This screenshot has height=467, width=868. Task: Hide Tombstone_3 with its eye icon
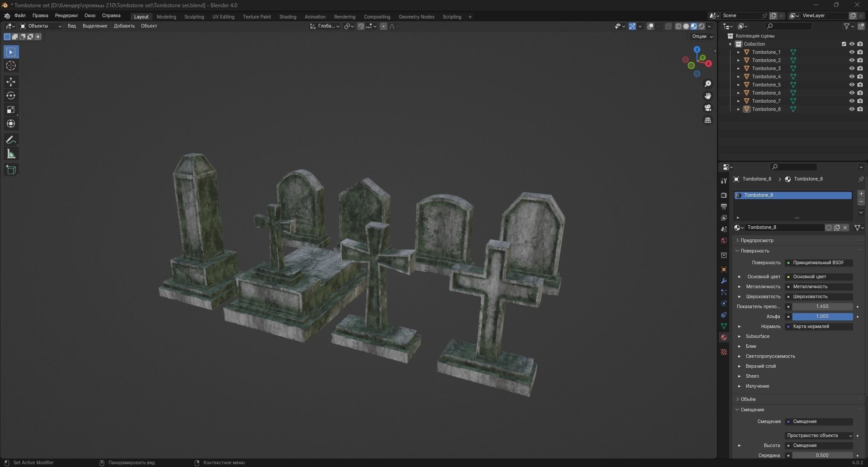click(x=852, y=68)
